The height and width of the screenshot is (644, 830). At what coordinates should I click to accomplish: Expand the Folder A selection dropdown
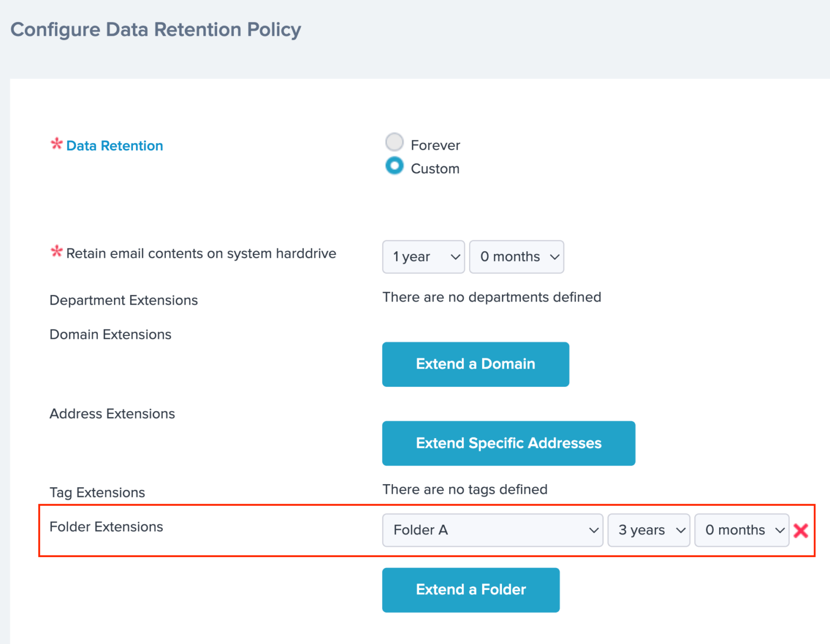[492, 530]
